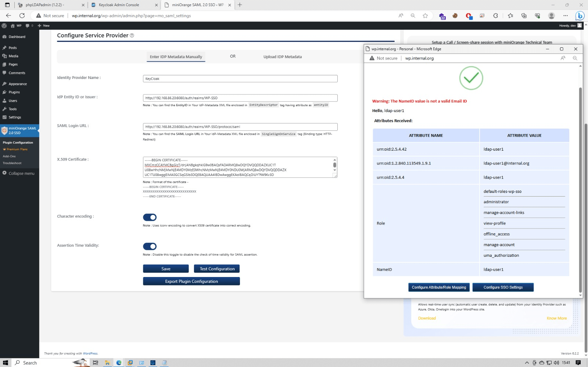Open Edge Collections from the toolbar
588x367 pixels.
click(524, 15)
